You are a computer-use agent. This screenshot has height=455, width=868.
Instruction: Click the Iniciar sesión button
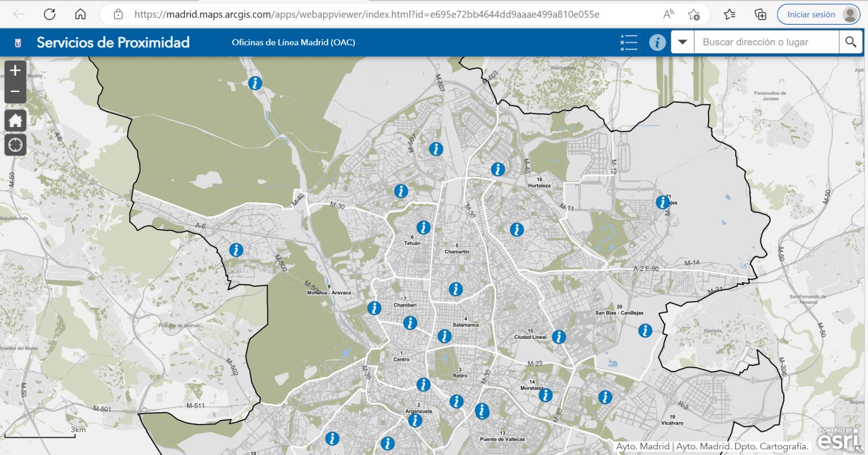point(811,14)
